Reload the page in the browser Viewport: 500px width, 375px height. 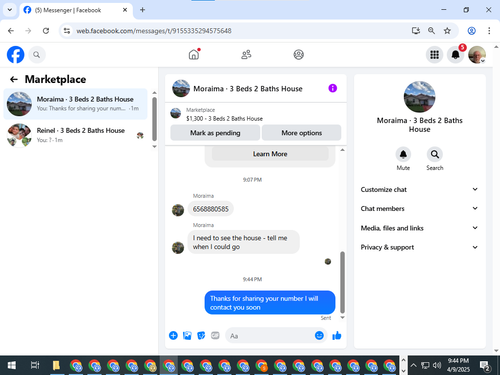pos(46,31)
